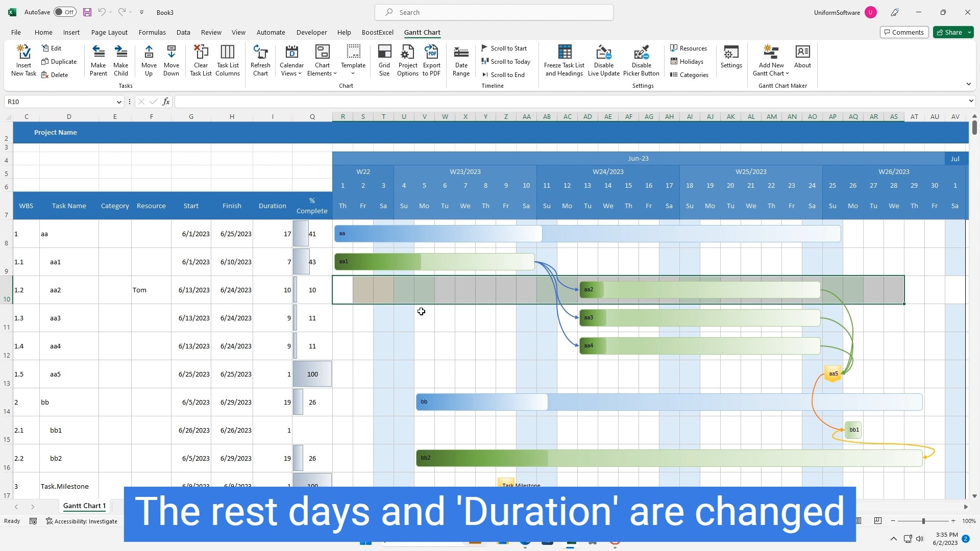This screenshot has width=980, height=551.
Task: Click Insert New Task icon
Action: [23, 53]
